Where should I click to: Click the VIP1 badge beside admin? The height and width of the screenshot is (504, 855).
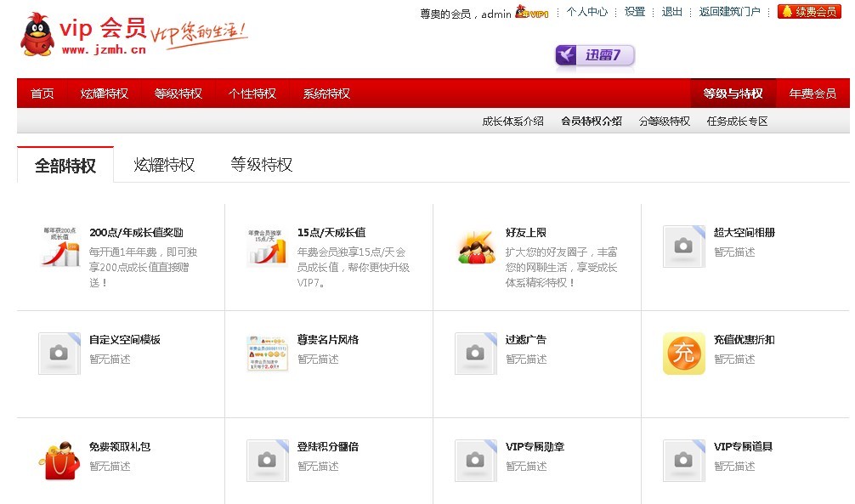(x=532, y=12)
